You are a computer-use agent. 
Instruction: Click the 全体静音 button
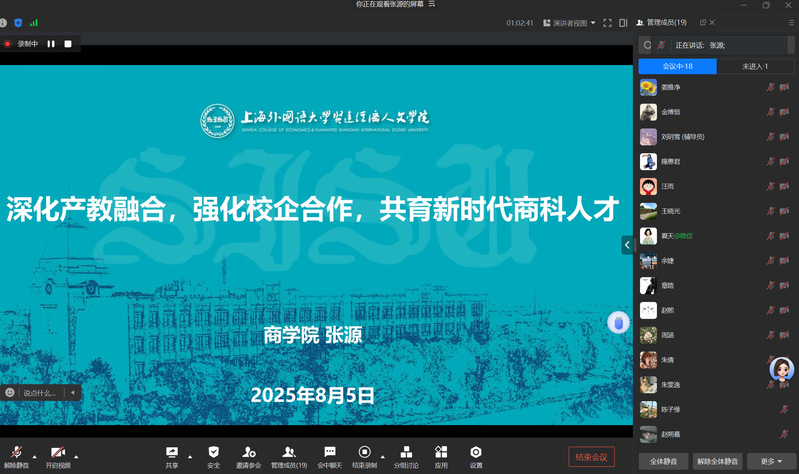click(663, 461)
